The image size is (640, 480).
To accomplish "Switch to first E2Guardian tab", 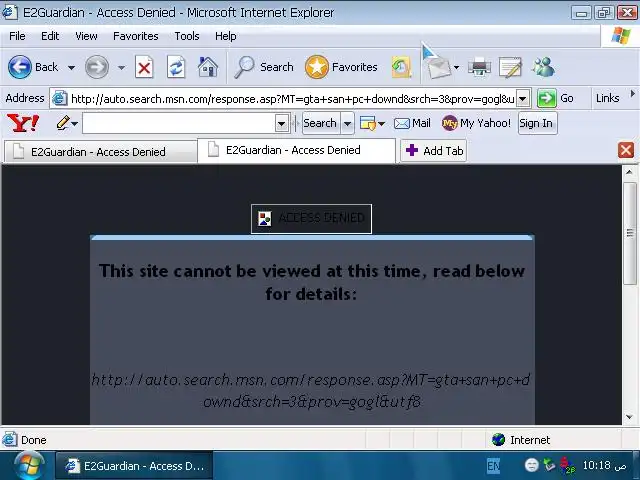I will [x=100, y=152].
